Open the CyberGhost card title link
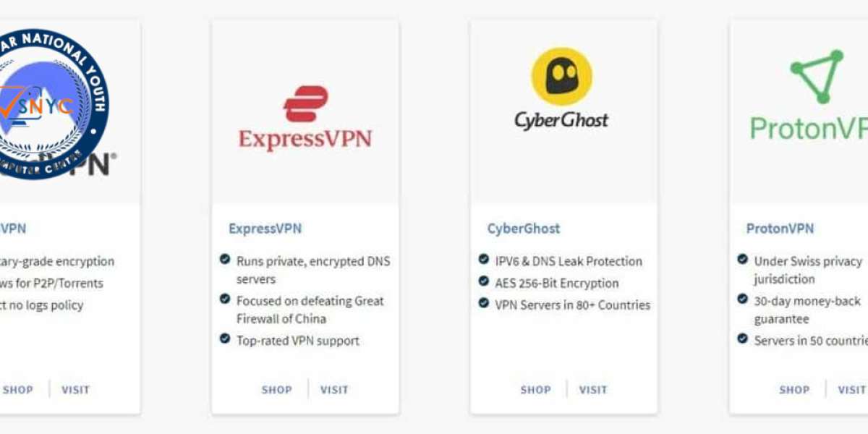This screenshot has width=868, height=434. point(524,229)
